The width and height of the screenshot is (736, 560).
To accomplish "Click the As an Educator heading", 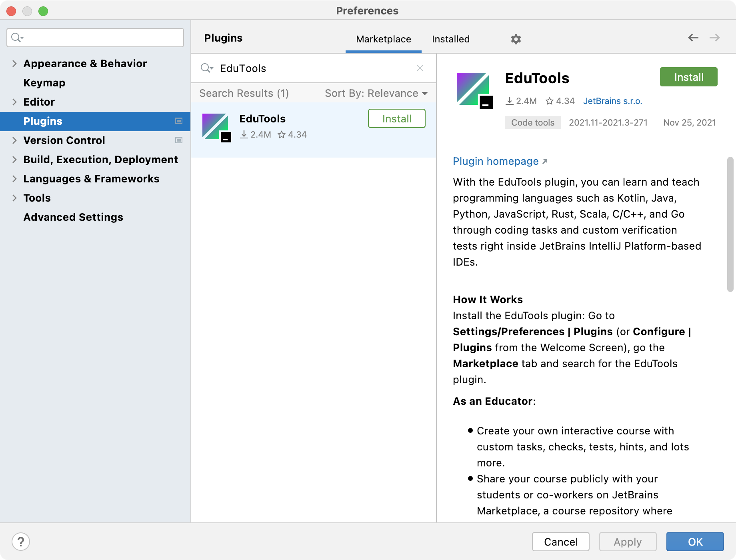I will (494, 401).
